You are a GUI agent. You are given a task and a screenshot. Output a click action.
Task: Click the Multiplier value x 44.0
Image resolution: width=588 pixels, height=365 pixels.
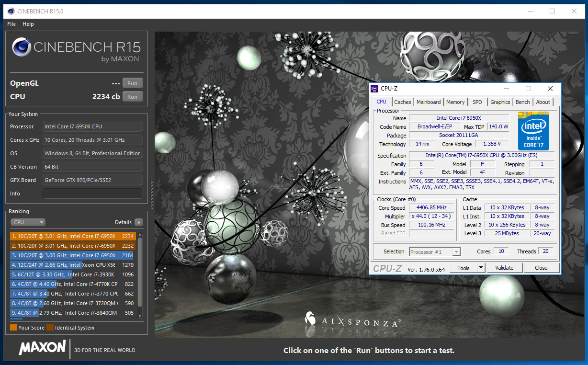[431, 217]
